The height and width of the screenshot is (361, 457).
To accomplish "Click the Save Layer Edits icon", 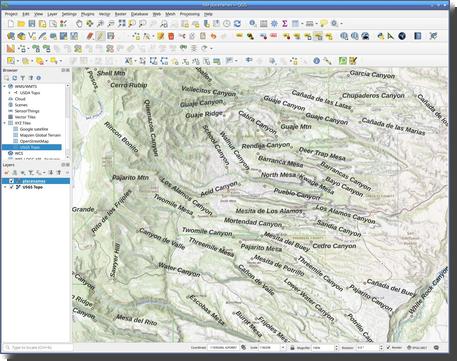I will (111, 36).
